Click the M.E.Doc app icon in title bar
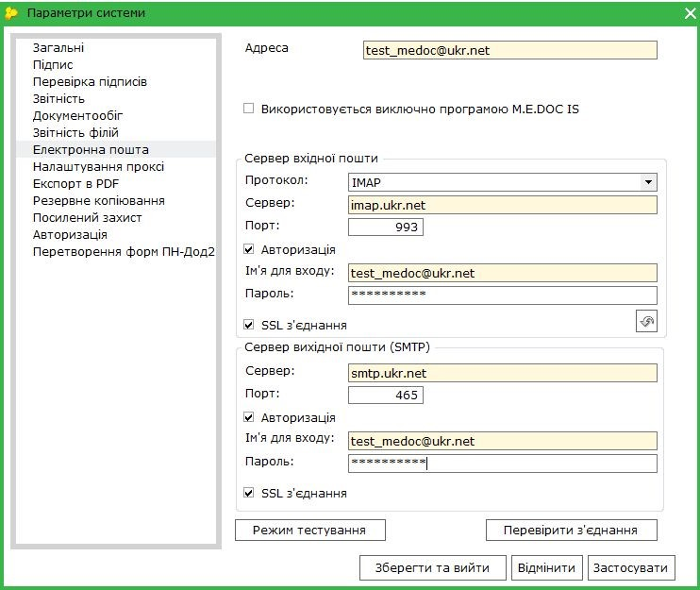 coord(11,13)
